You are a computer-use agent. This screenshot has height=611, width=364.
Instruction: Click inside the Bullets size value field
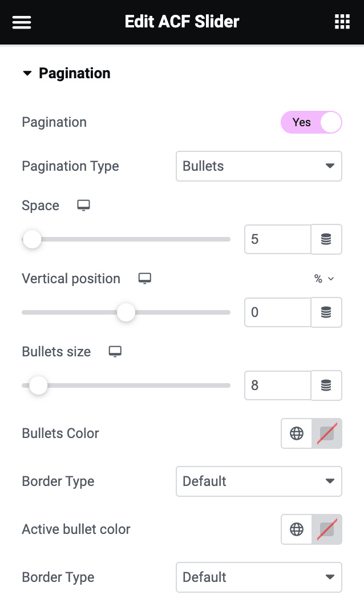point(278,385)
